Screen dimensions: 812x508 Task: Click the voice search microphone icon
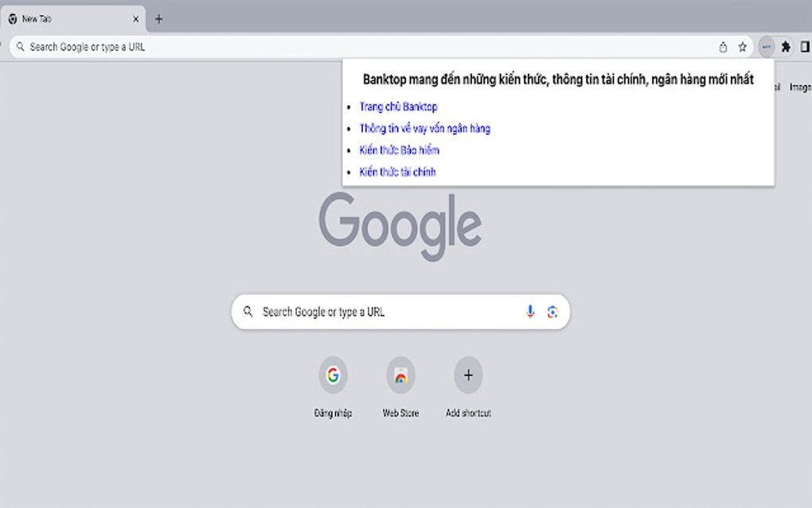pyautogui.click(x=529, y=311)
